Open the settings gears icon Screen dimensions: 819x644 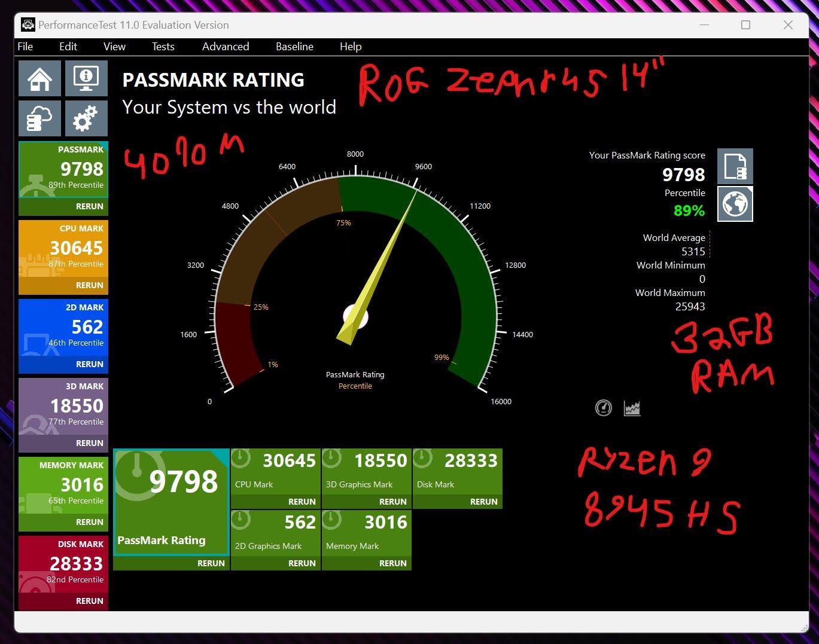86,118
